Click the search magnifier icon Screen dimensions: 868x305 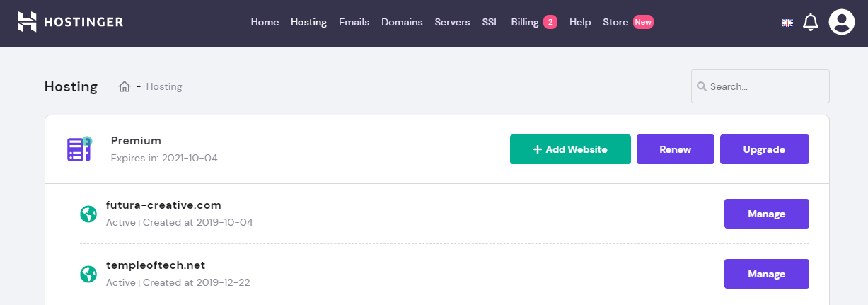(702, 86)
